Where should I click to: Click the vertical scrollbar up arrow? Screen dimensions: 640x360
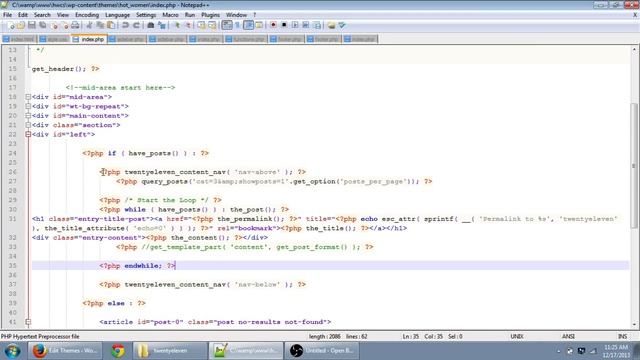click(x=634, y=49)
